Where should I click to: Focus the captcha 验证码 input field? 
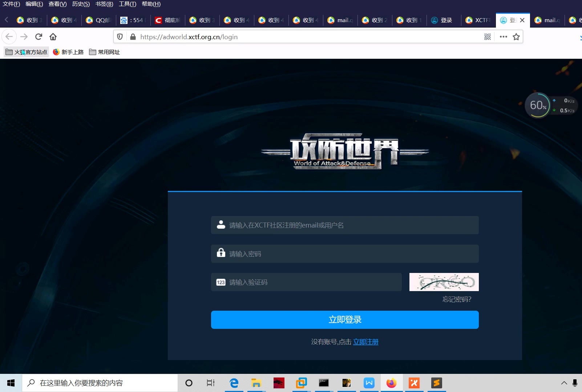coord(306,282)
